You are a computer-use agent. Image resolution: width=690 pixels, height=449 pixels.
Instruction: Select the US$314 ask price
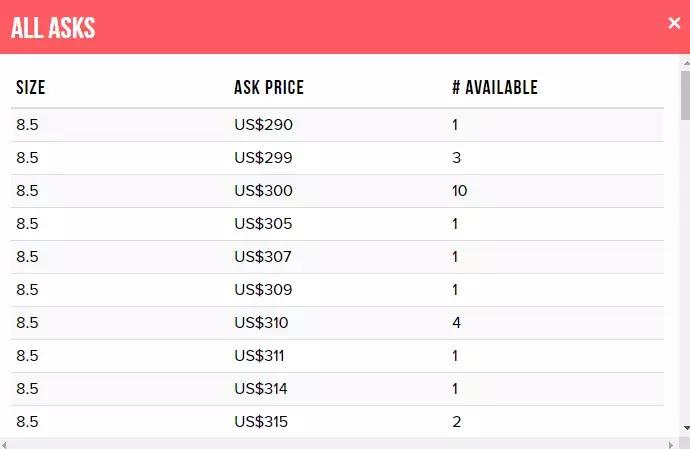pyautogui.click(x=261, y=389)
